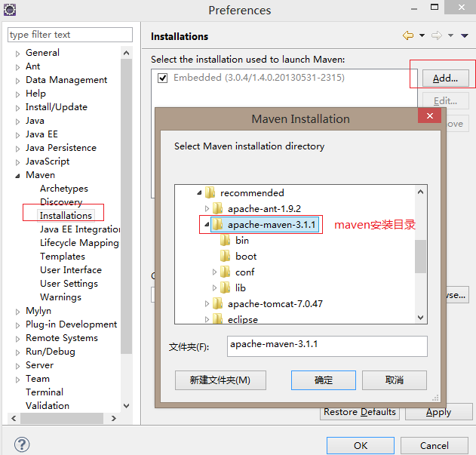This screenshot has height=455, width=476.
Task: Click the OK button in Preferences
Action: (x=361, y=446)
